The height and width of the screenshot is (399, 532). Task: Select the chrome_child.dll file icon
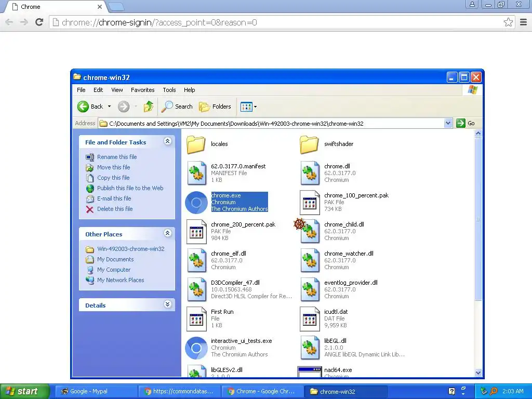310,232
